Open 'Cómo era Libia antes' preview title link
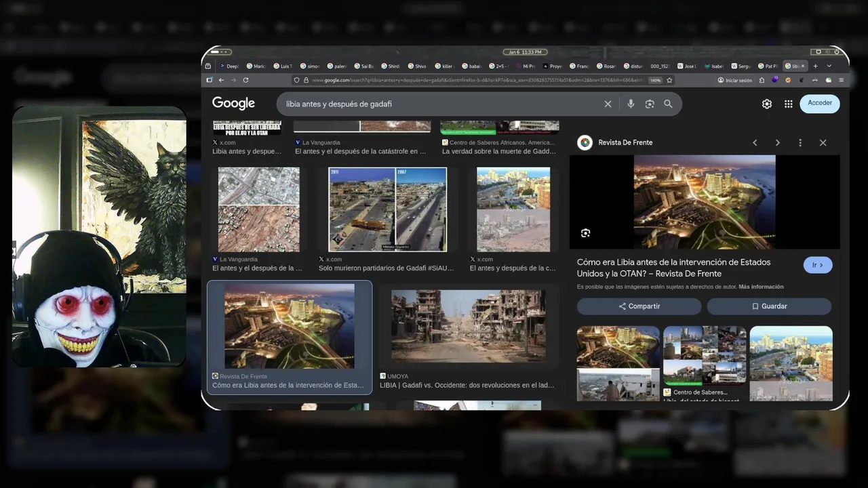Screen dimensions: 868x488 (673, 268)
